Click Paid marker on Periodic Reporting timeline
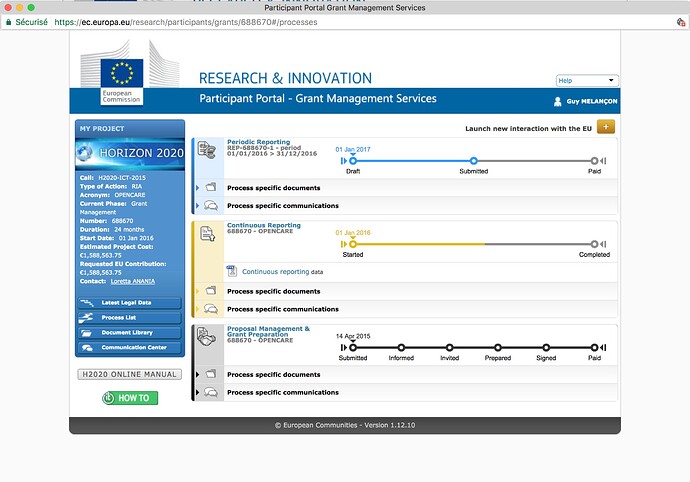The width and height of the screenshot is (690, 482). (x=594, y=161)
